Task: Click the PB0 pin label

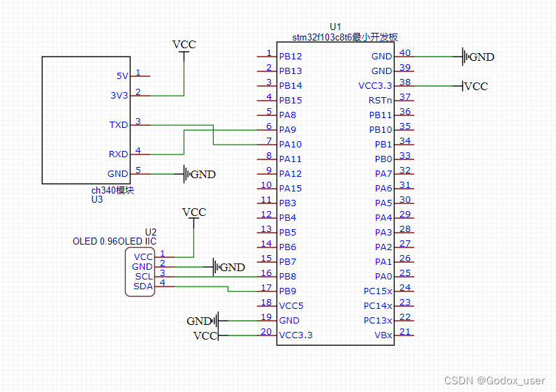Action: coord(383,159)
